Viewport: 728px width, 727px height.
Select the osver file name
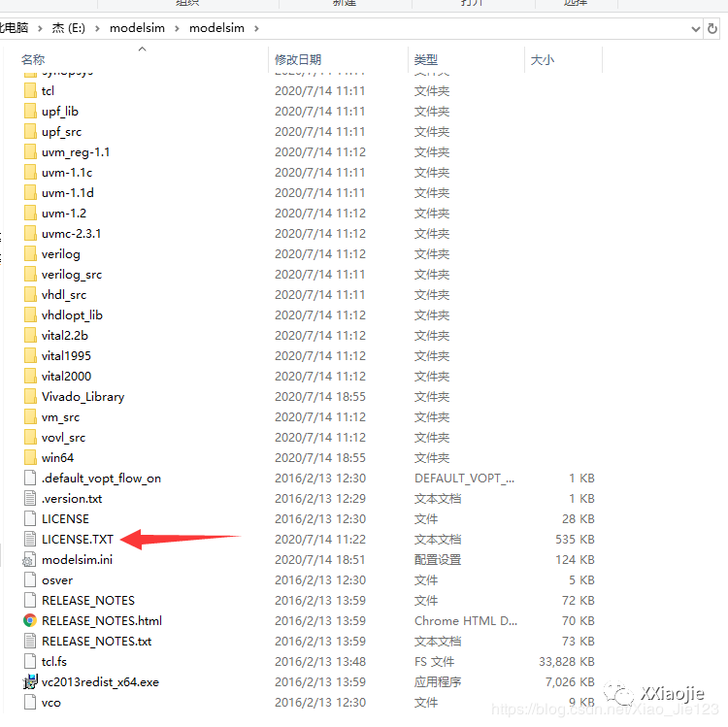coord(57,580)
